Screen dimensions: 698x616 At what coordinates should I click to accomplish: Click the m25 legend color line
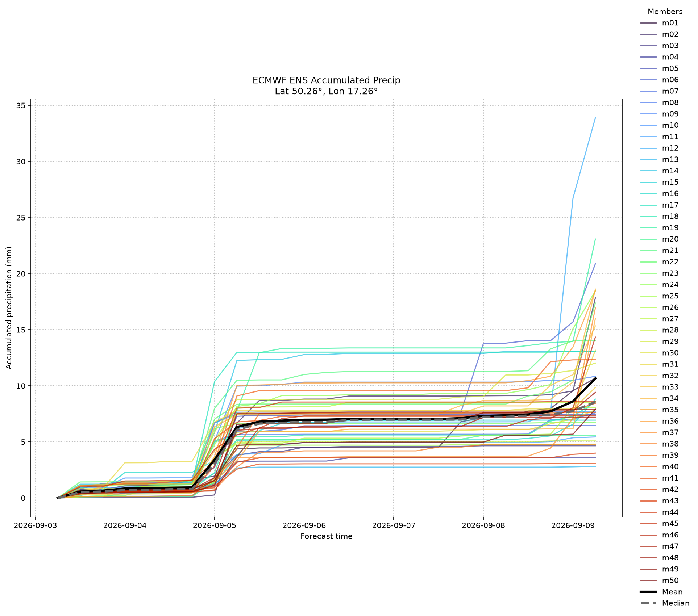[648, 296]
